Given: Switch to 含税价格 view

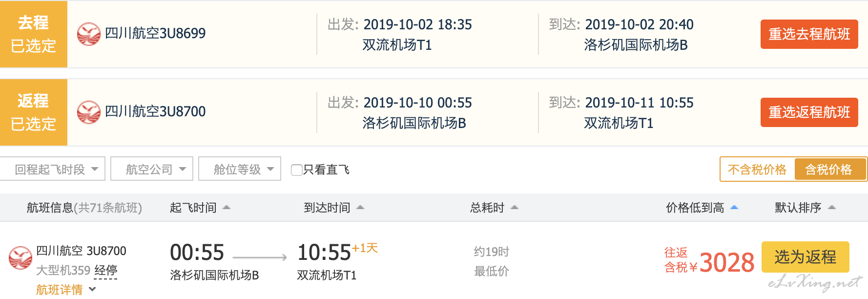Looking at the screenshot, I should (829, 170).
